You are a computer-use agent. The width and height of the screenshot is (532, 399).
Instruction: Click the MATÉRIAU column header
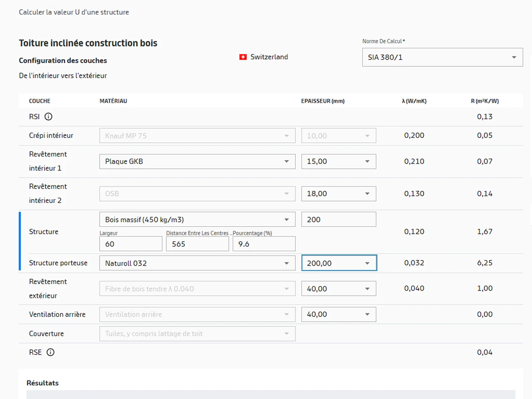(x=113, y=101)
